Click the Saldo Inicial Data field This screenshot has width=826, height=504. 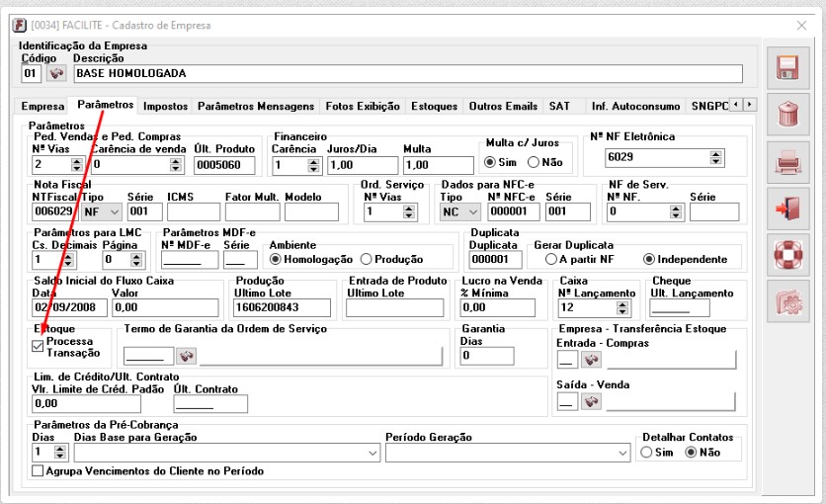tap(69, 307)
